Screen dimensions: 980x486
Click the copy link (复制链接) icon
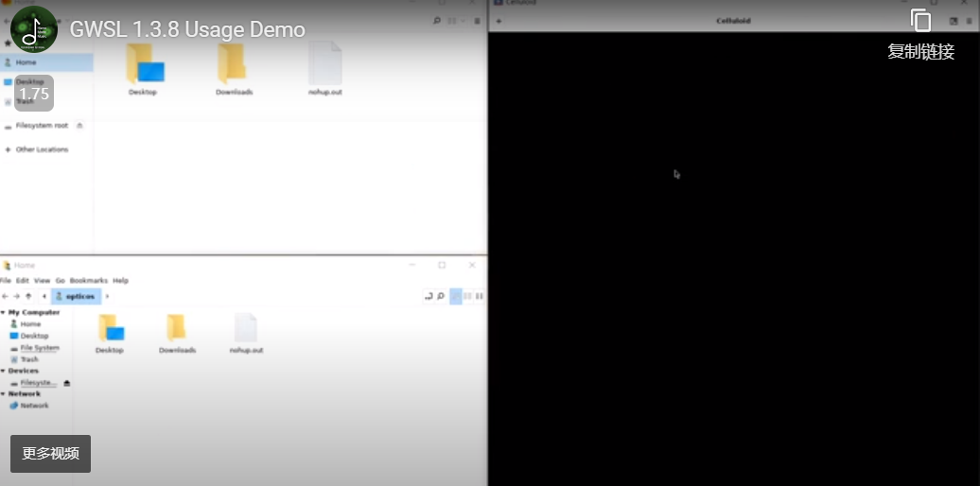(x=920, y=21)
